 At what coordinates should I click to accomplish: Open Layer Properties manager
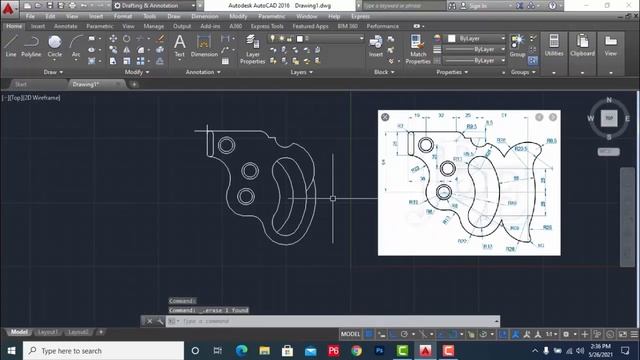point(252,49)
